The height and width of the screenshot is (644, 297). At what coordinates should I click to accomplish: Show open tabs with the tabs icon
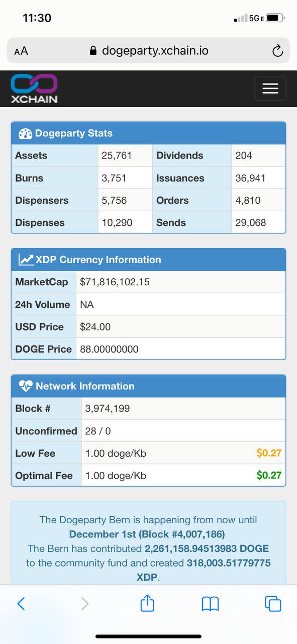pyautogui.click(x=273, y=604)
